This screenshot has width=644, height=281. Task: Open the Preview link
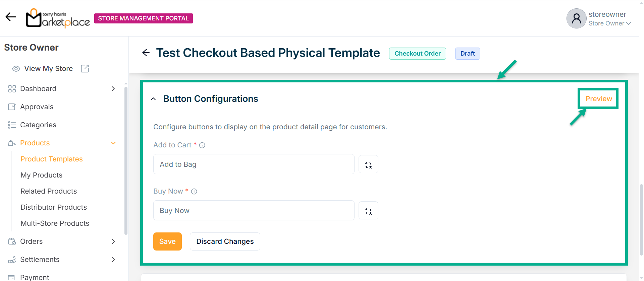(x=598, y=99)
